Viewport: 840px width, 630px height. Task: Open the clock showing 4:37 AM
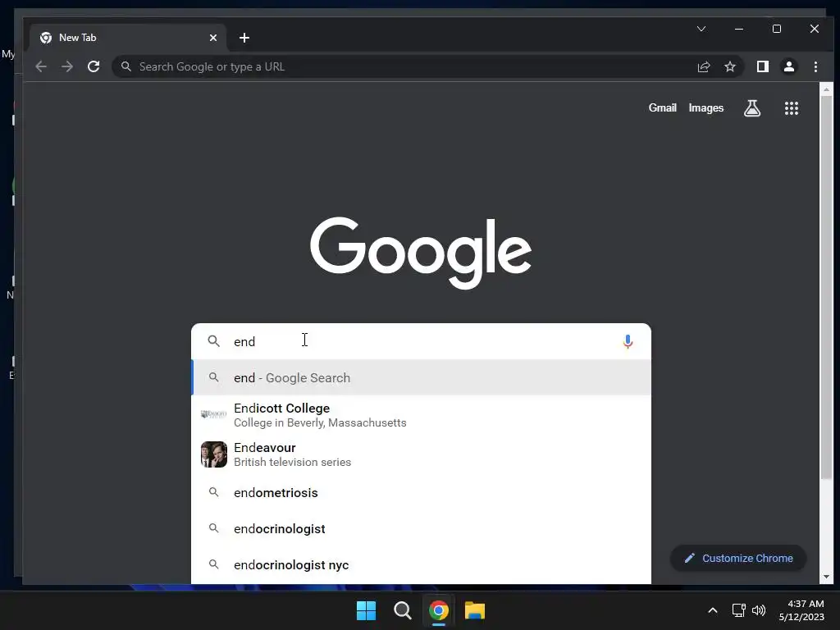coord(801,610)
